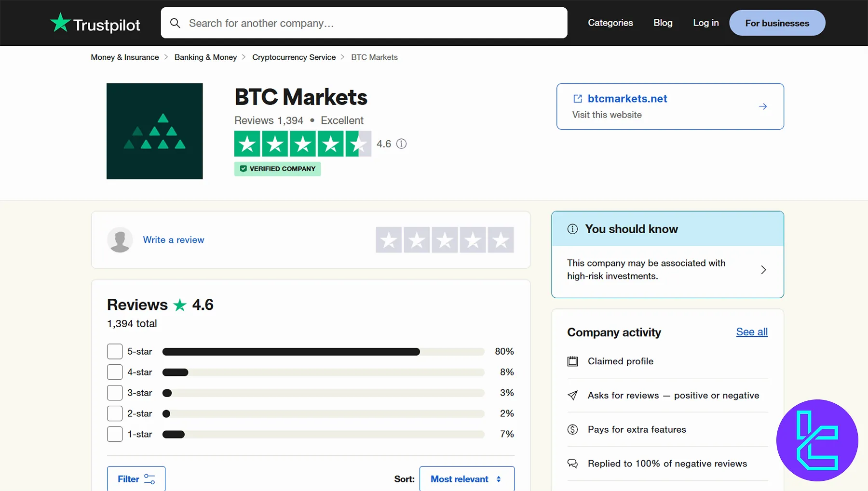868x491 pixels.
Task: Click the search for another company field
Action: pyautogui.click(x=364, y=23)
